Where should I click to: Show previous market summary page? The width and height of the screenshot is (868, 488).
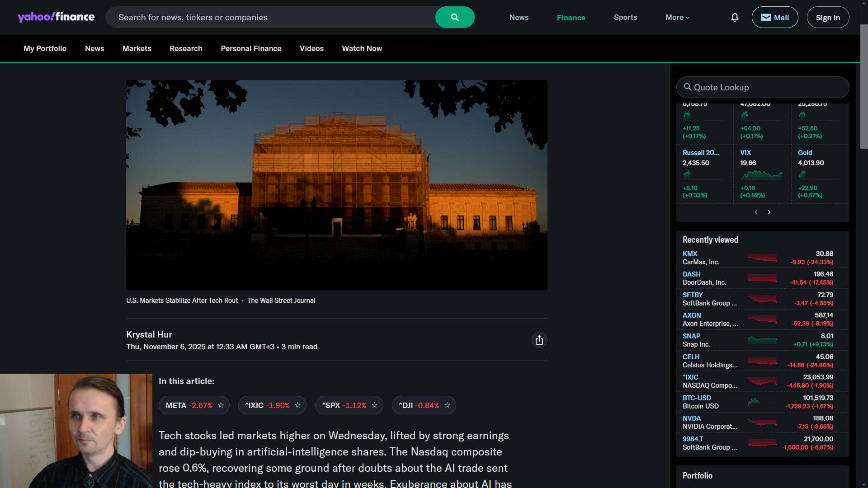pos(756,212)
